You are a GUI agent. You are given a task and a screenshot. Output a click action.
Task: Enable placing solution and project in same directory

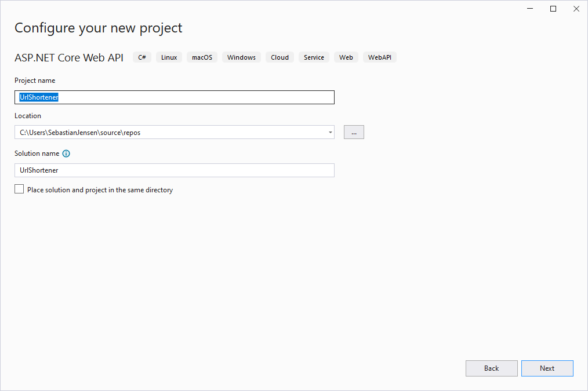tap(20, 189)
